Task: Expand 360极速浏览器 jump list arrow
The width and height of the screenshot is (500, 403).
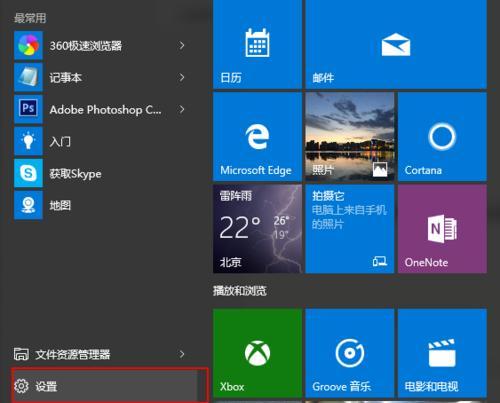Action: tap(182, 45)
